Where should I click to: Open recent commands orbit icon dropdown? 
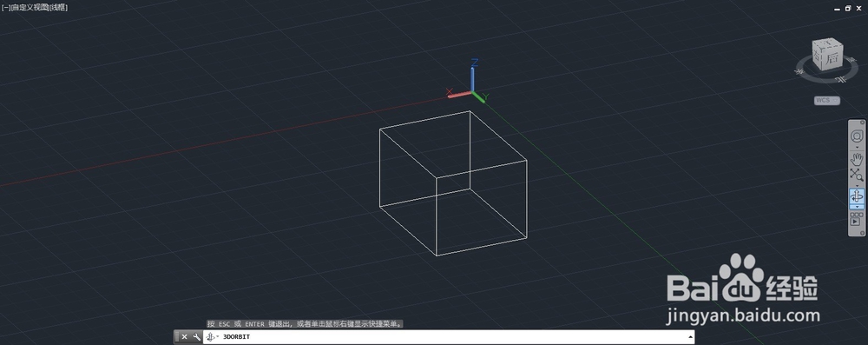tap(212, 336)
